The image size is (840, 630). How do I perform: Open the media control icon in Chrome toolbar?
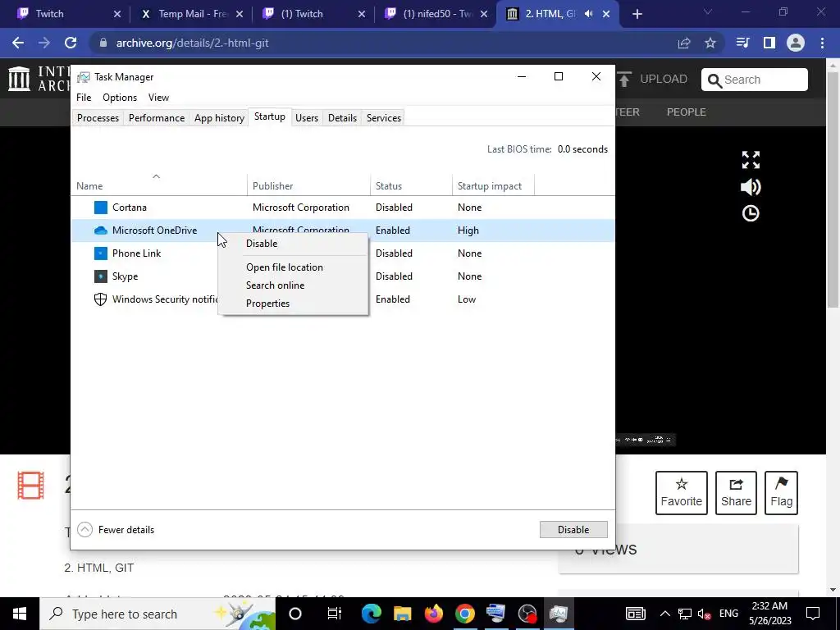[742, 43]
